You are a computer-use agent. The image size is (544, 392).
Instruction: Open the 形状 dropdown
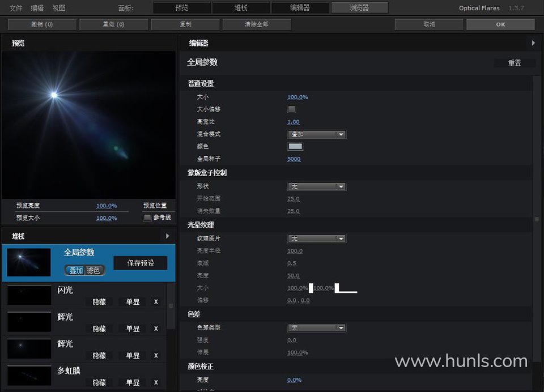pos(317,186)
